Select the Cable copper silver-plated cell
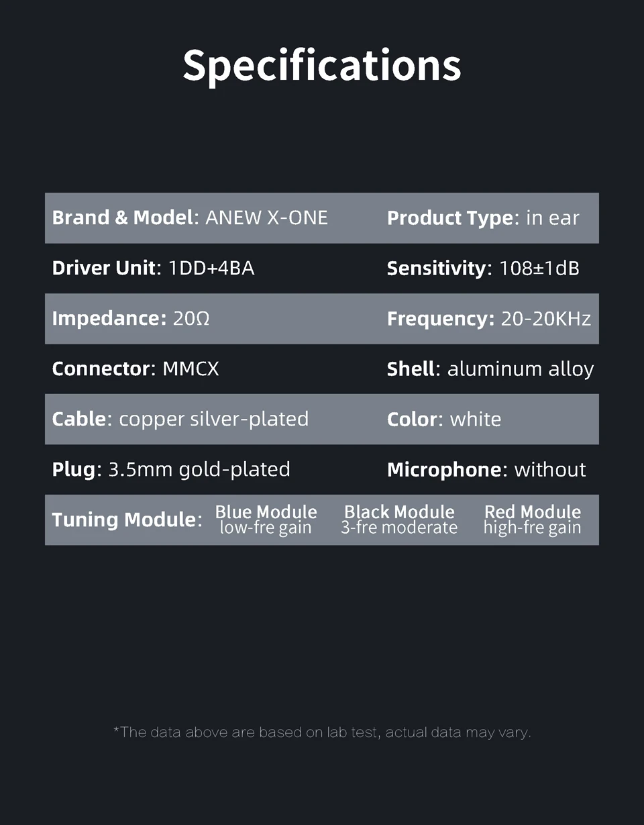Image resolution: width=644 pixels, height=825 pixels. pyautogui.click(x=180, y=419)
